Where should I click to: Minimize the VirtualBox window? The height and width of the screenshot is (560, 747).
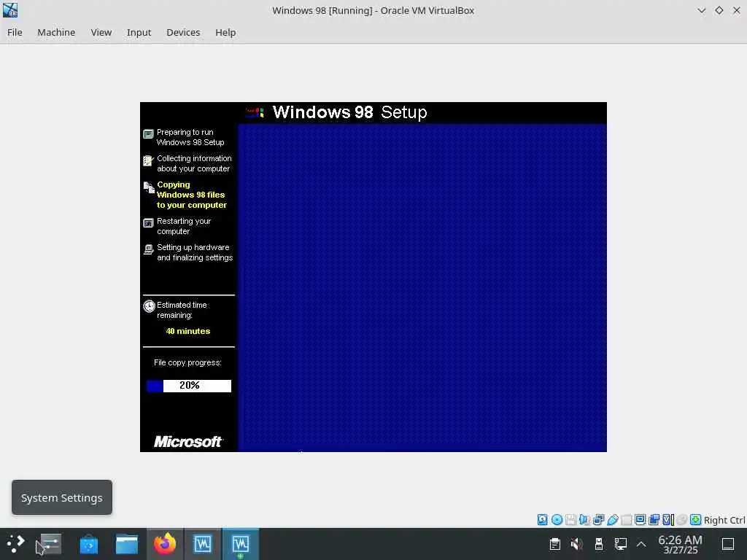[x=701, y=10]
